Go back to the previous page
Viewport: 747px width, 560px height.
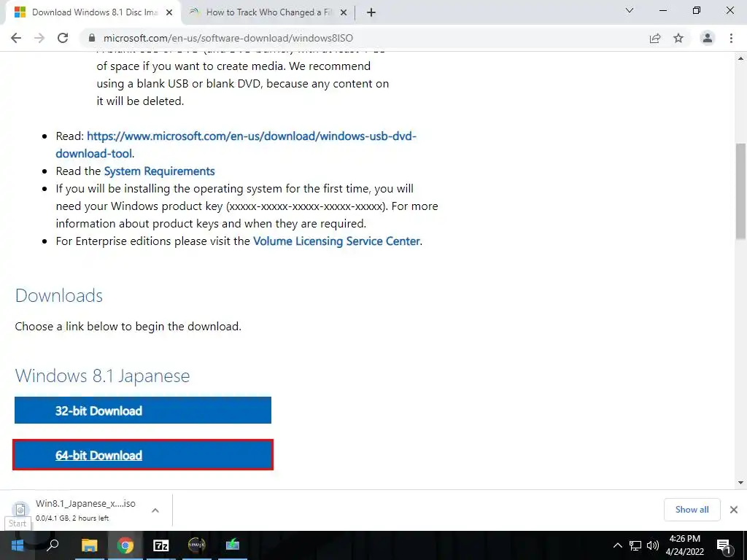coord(16,38)
